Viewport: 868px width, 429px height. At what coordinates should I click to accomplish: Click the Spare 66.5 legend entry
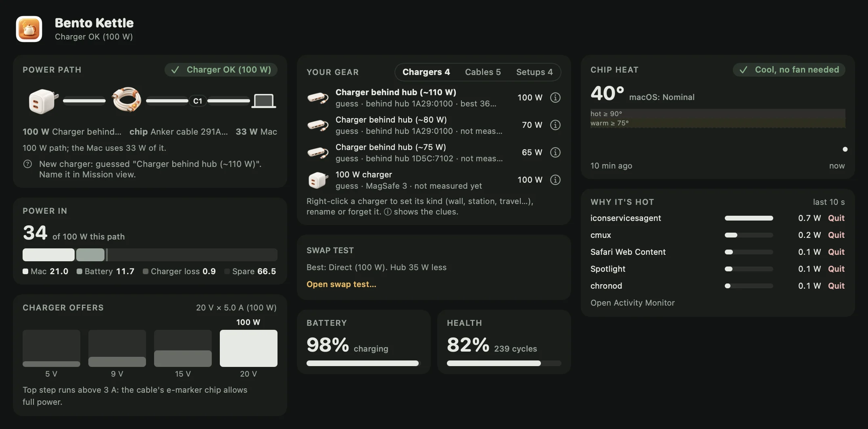point(250,271)
